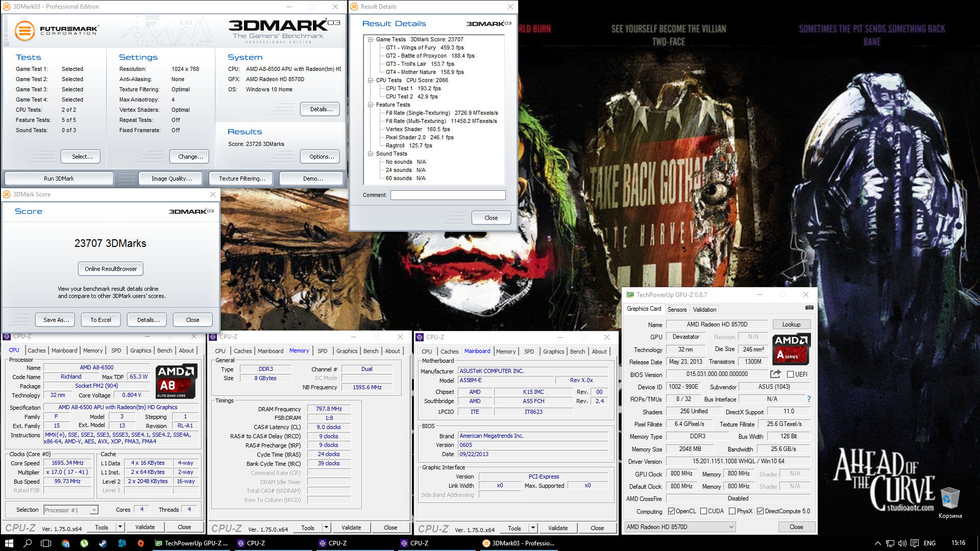Open SPD tab in the CPU-Z Memory window
980x551 pixels.
click(x=322, y=351)
